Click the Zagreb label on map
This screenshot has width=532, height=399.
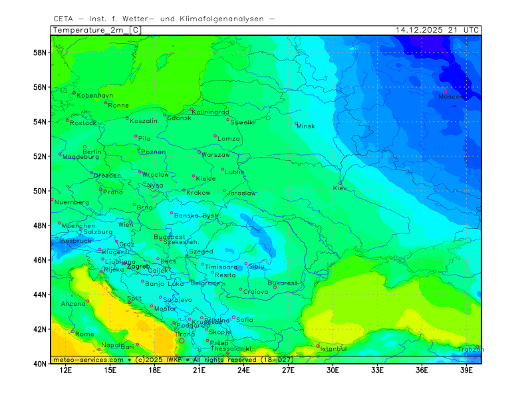point(138,266)
